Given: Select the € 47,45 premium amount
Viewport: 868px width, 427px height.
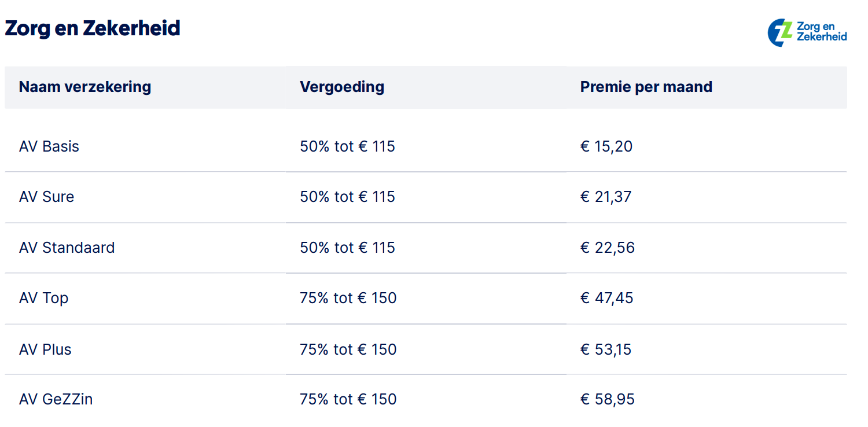Looking at the screenshot, I should click(607, 299).
